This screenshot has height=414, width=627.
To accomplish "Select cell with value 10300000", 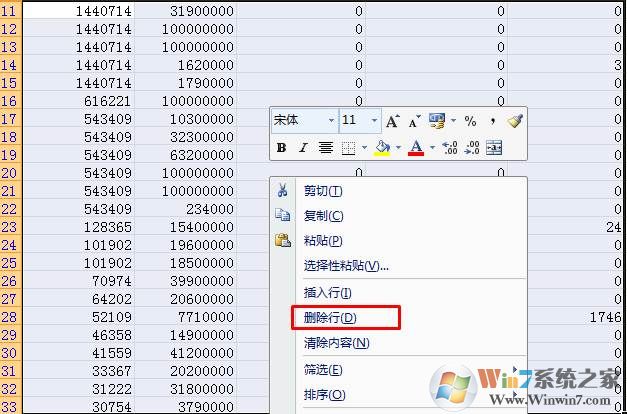I will tap(186, 119).
